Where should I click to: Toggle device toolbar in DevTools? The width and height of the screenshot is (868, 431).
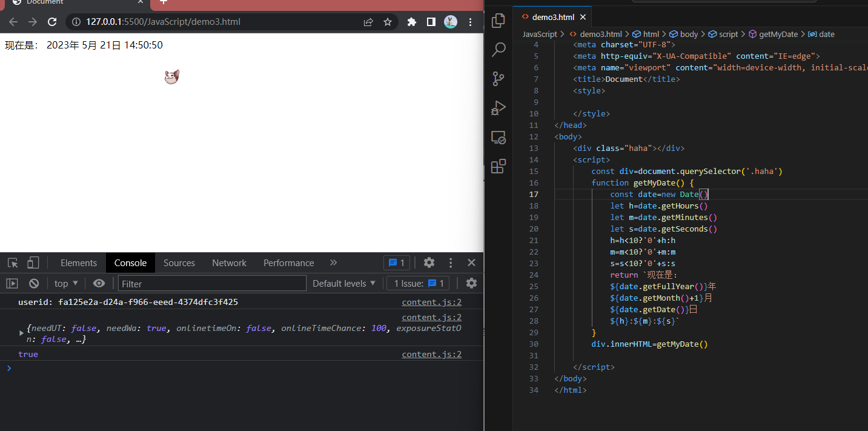(33, 262)
